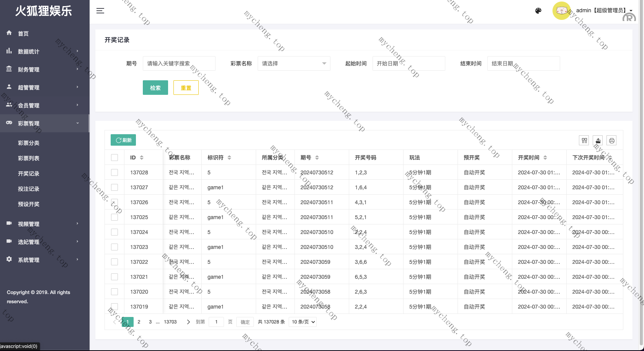Sort by 开奖时间 column arrows
The height and width of the screenshot is (351, 644).
545,158
